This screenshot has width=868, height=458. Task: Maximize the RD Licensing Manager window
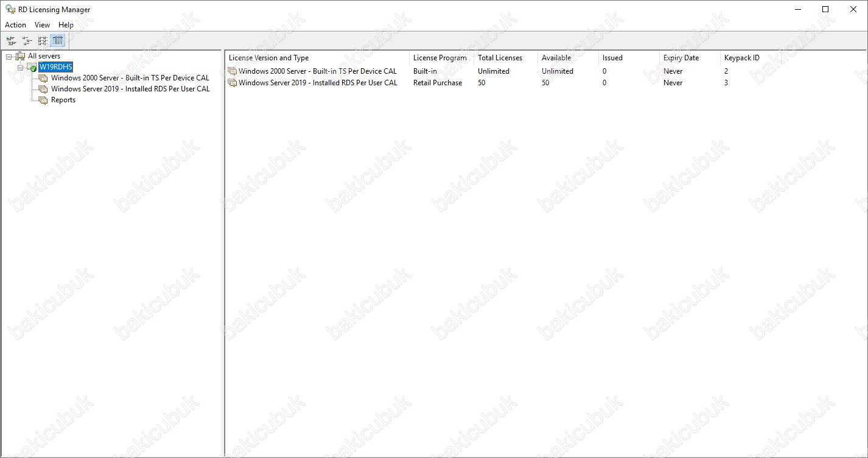(x=825, y=9)
